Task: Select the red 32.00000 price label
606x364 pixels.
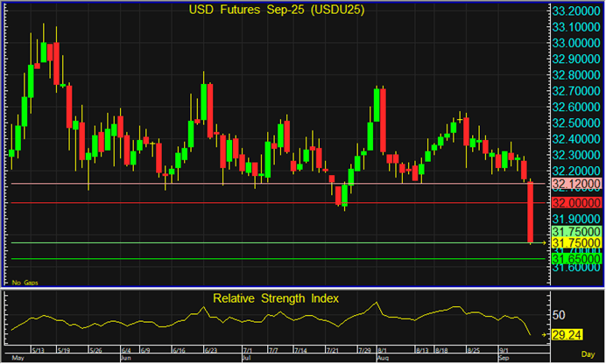Action: click(575, 202)
